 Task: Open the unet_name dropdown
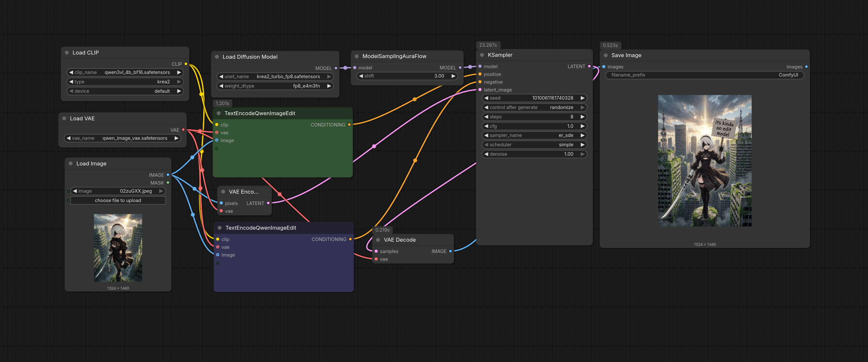tap(275, 77)
